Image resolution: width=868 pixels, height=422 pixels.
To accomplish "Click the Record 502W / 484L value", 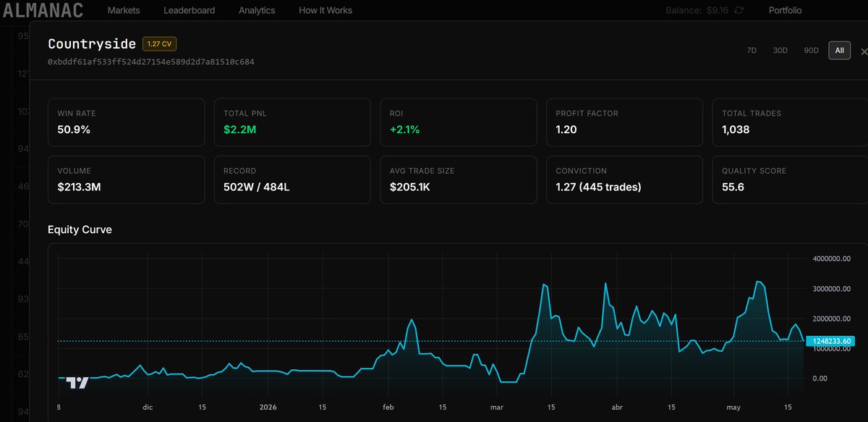I will (257, 187).
